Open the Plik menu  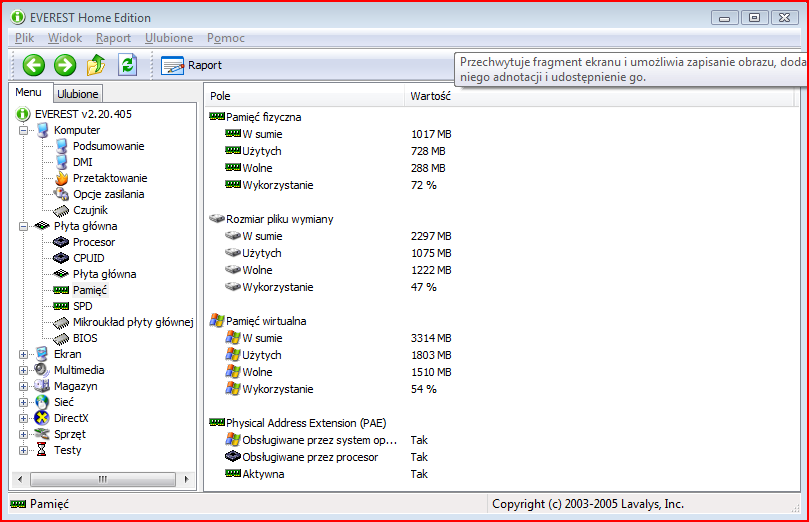(x=24, y=38)
